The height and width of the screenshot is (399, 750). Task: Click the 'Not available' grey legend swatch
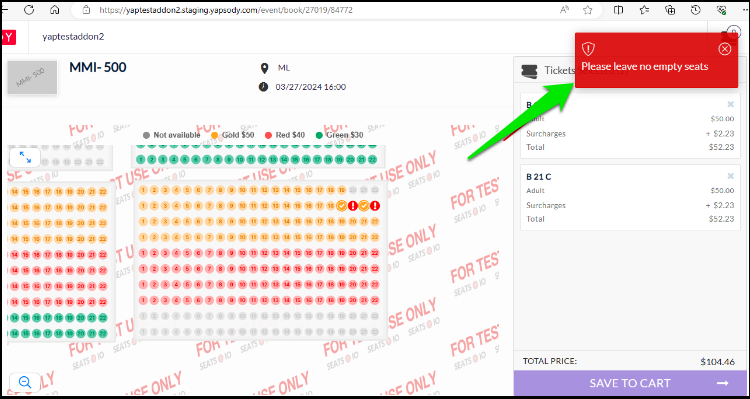(146, 135)
